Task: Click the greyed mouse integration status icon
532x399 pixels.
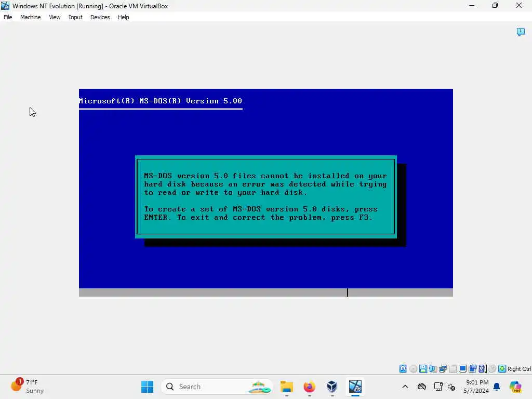Action: pos(493,369)
